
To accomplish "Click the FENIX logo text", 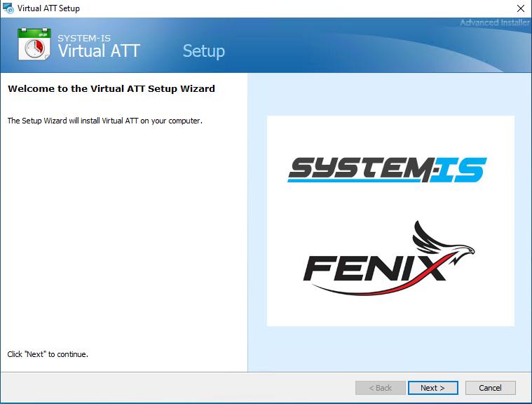I will [371, 268].
